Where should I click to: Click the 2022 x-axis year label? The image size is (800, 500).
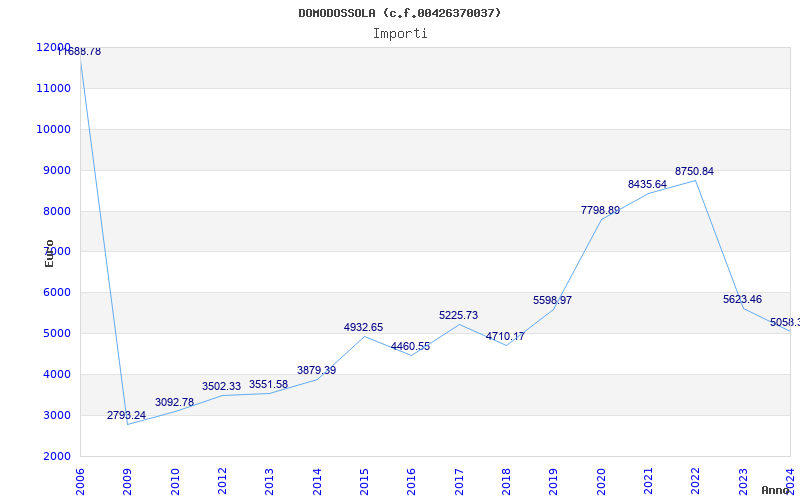click(696, 482)
